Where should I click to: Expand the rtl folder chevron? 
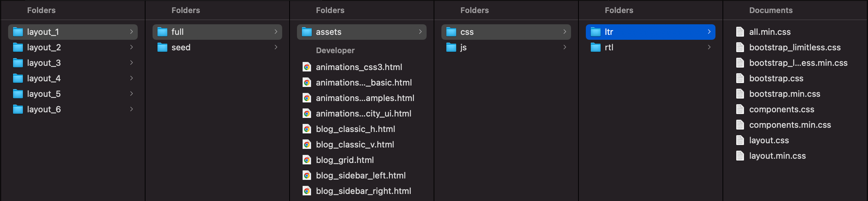point(709,47)
